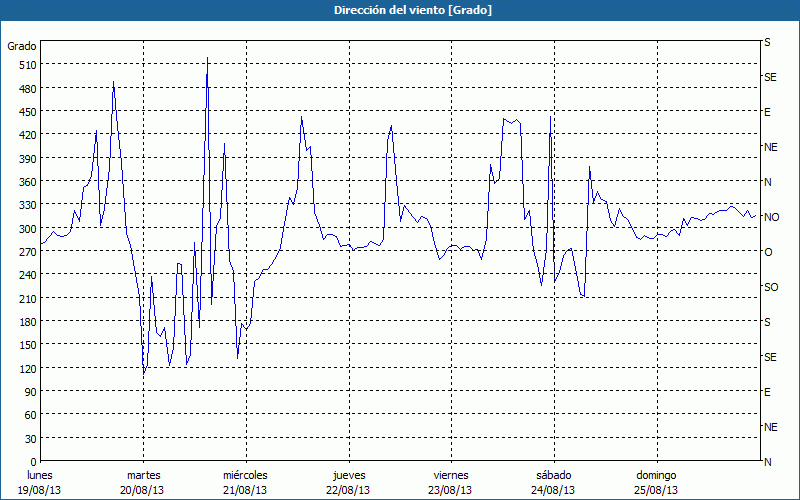Select the jueves 22/08/13 date label
Viewport: 800px width, 500px height.
click(x=348, y=482)
